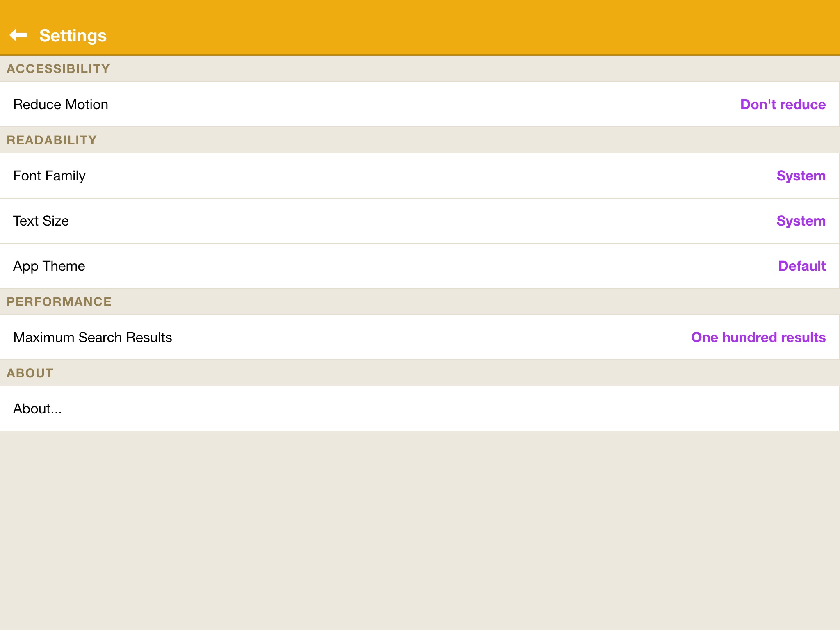Click the ACCESSIBILITY section header
The width and height of the screenshot is (840, 630).
point(58,69)
